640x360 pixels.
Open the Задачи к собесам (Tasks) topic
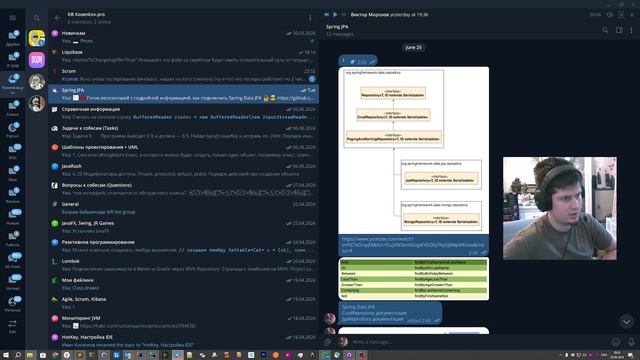pyautogui.click(x=184, y=132)
